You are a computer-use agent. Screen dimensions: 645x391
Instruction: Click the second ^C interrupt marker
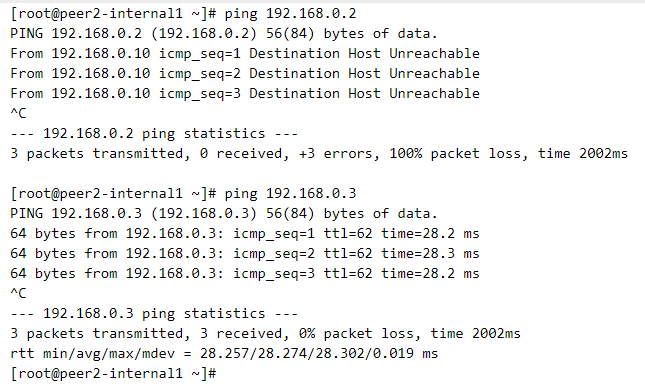18,293
